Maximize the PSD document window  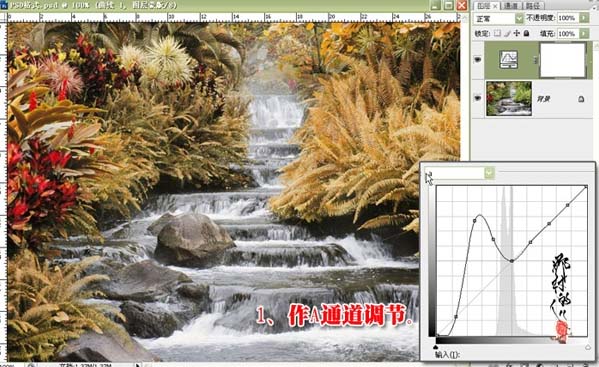coord(448,5)
